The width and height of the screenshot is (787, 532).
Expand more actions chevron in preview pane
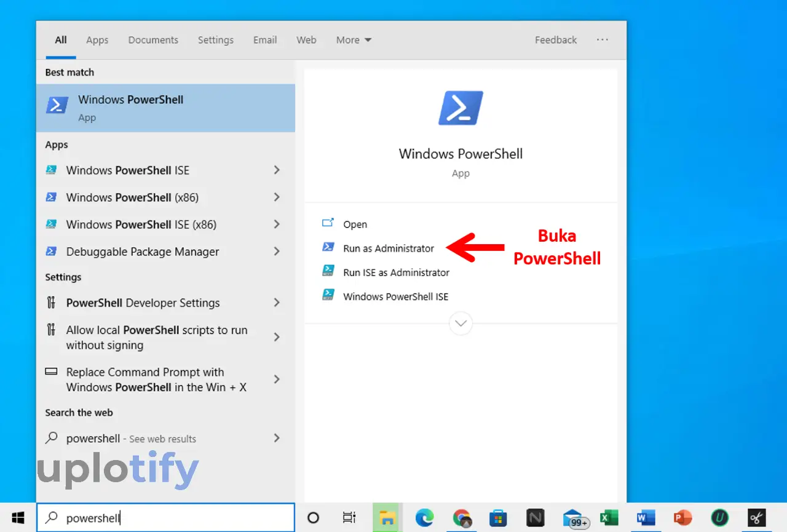(x=461, y=323)
